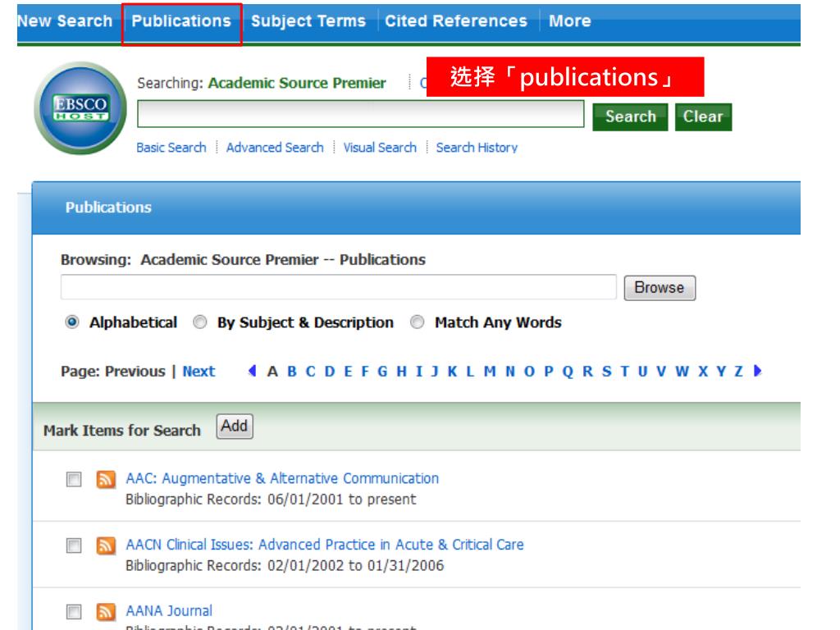Click 'Academic Source Premier' database name
840x630 pixels.
click(x=297, y=83)
